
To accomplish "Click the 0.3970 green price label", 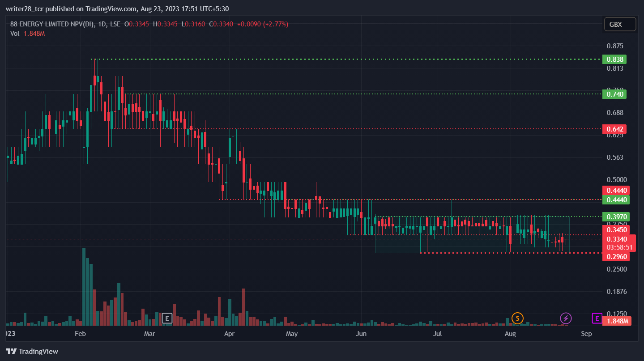I will point(616,217).
